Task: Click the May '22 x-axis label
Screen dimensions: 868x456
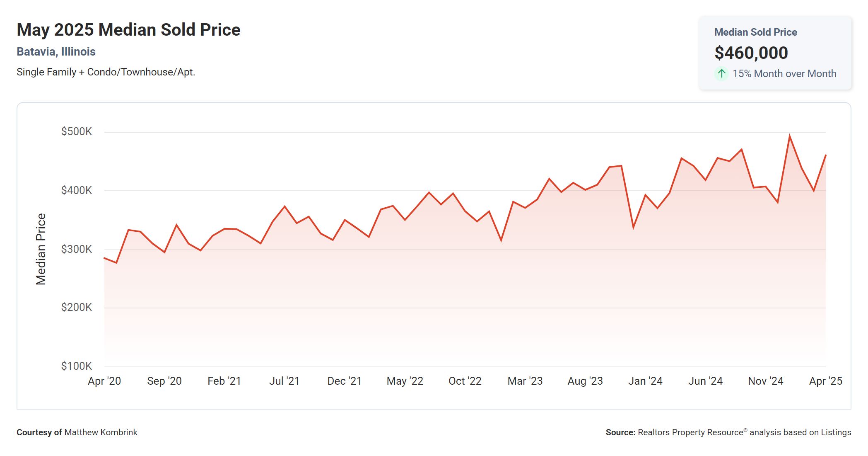Action: 405,381
